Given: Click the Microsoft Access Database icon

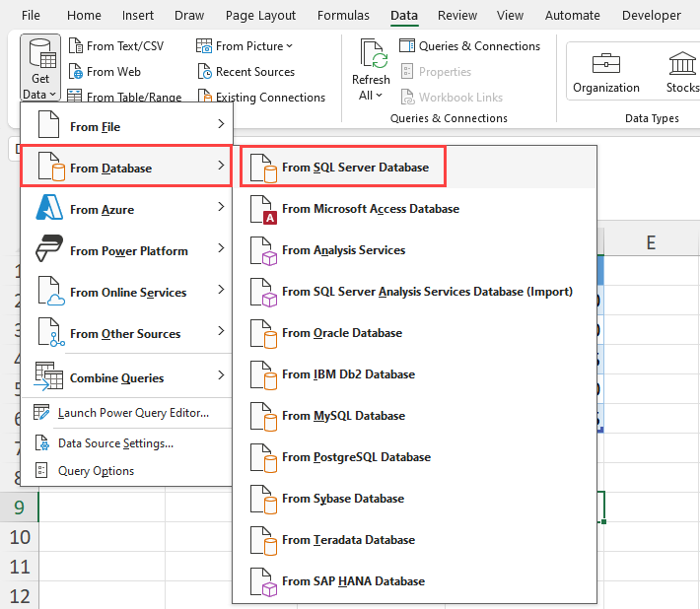Looking at the screenshot, I should click(x=263, y=210).
